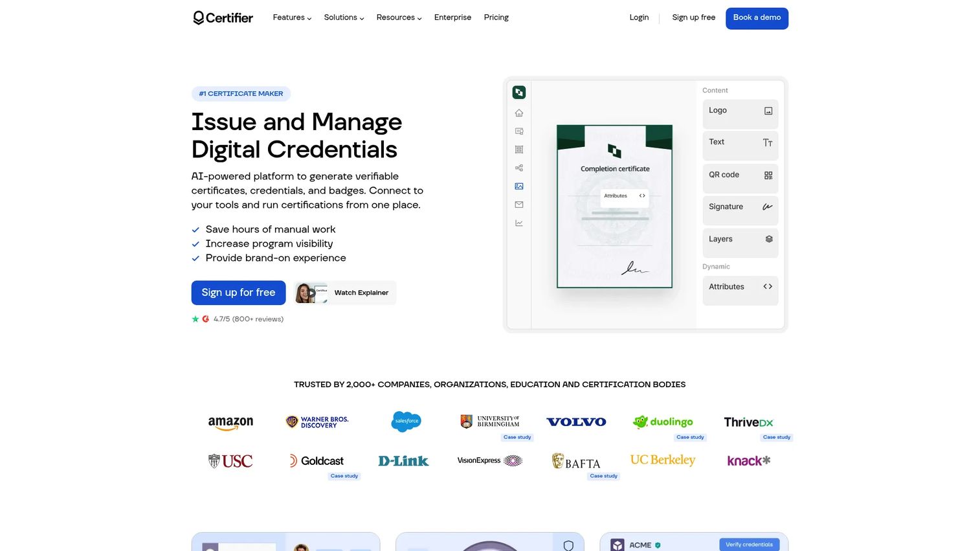Add a QR code via its icon
The width and height of the screenshot is (980, 551).
[x=768, y=175]
